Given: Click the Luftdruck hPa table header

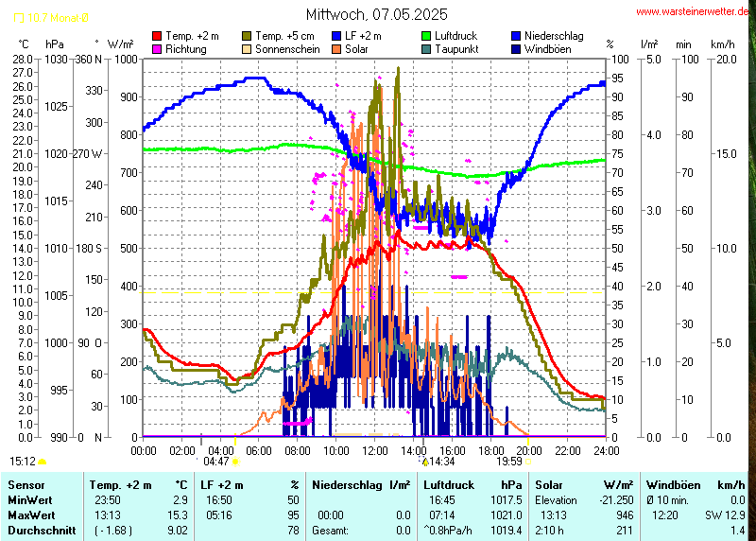Looking at the screenshot, I should (473, 485).
